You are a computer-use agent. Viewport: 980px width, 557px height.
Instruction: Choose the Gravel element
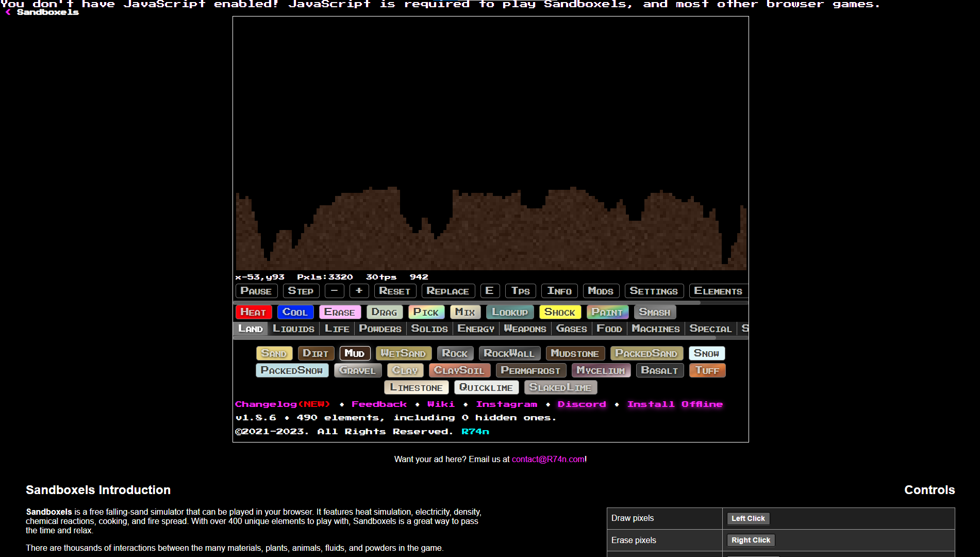tap(358, 370)
